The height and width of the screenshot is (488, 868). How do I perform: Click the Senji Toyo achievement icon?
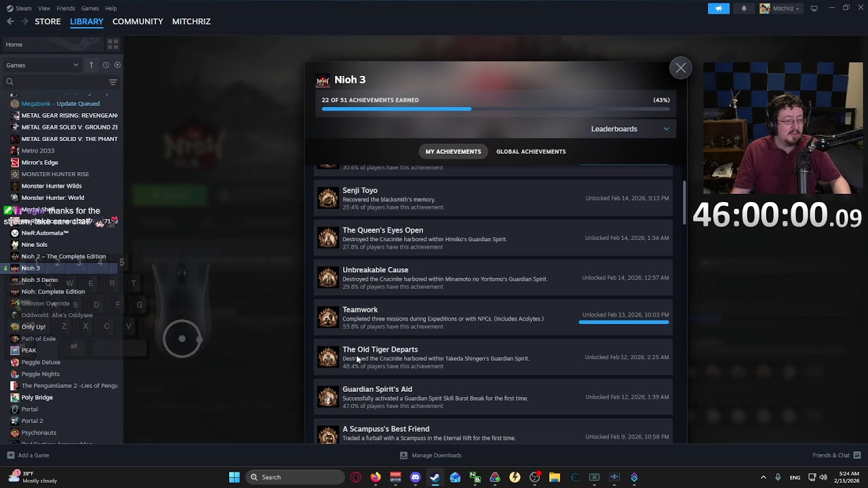coord(328,198)
